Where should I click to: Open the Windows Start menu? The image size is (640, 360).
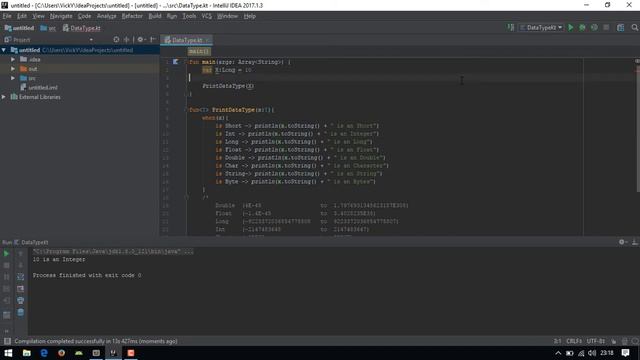point(8,353)
